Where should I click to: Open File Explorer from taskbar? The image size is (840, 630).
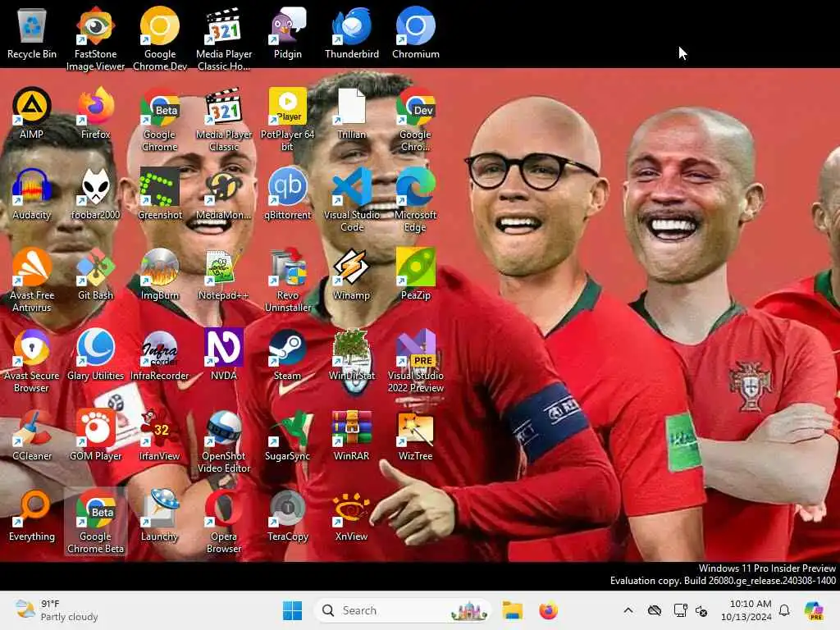click(512, 610)
